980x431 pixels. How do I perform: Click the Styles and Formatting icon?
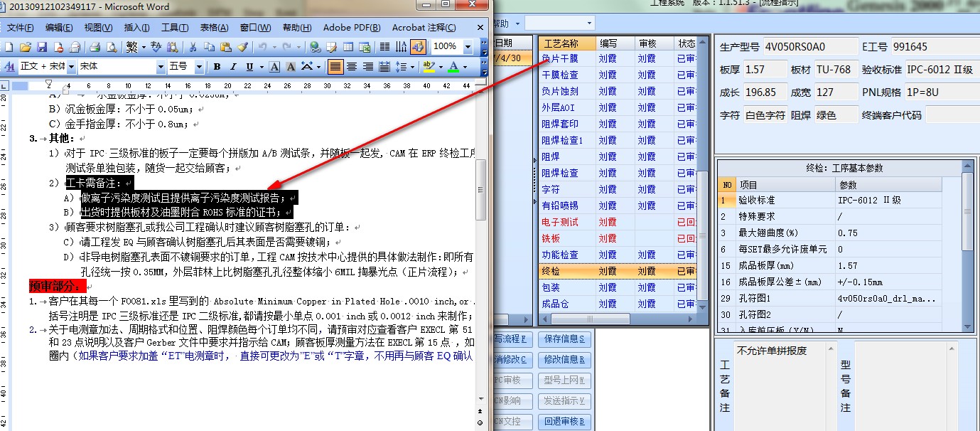point(10,67)
